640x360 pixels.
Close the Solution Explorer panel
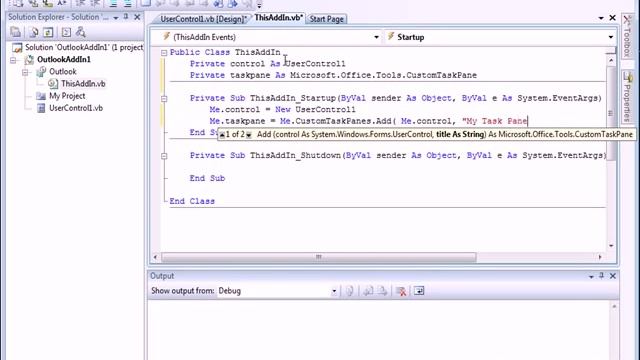pos(137,17)
